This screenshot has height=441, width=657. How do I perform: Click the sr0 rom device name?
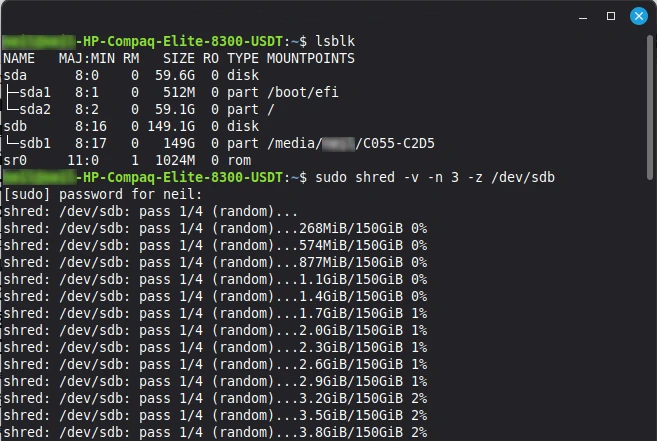15,160
